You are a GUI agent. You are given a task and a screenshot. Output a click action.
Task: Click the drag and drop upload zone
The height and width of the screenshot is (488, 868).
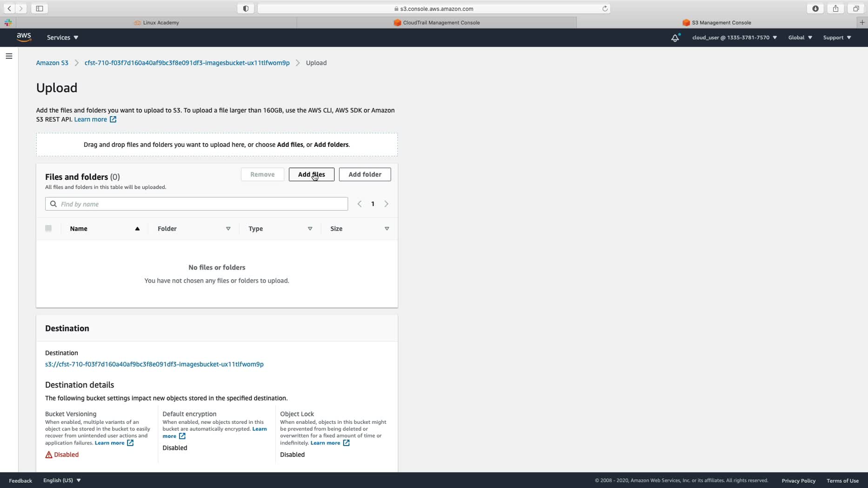pyautogui.click(x=217, y=145)
